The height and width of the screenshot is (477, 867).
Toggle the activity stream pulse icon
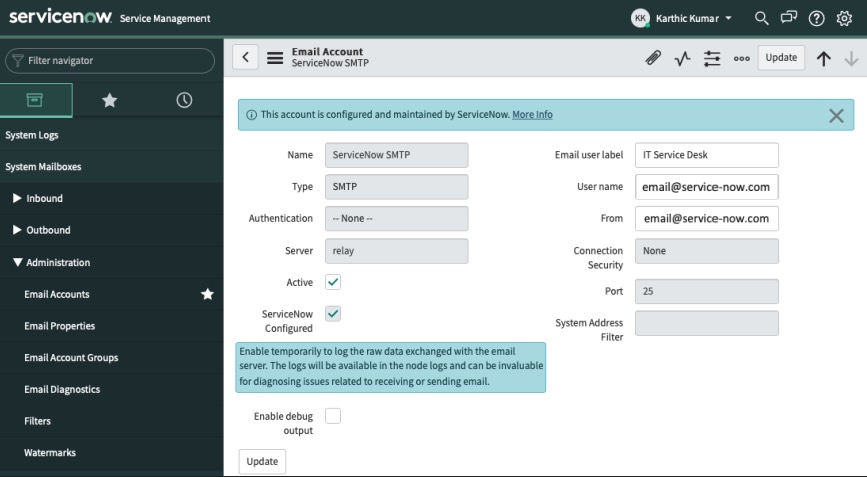tap(682, 58)
